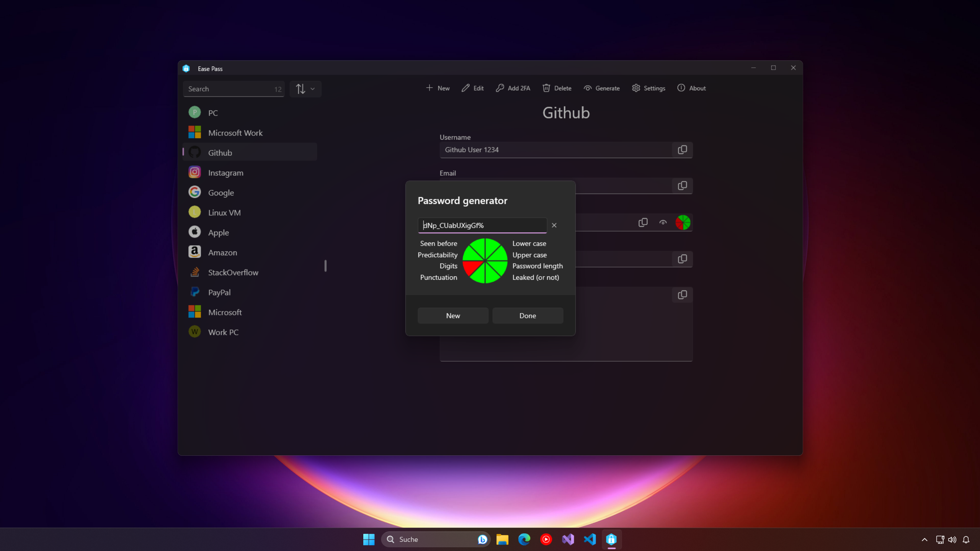Copy the password to clipboard

click(643, 222)
